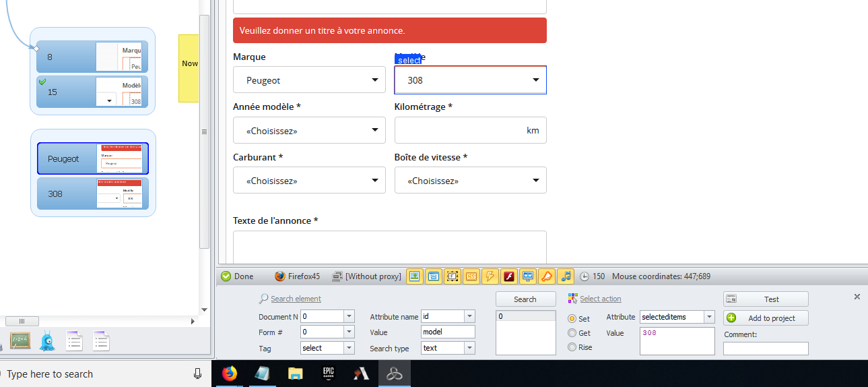Select the Peugeot action block
868x387 pixels.
[93, 158]
